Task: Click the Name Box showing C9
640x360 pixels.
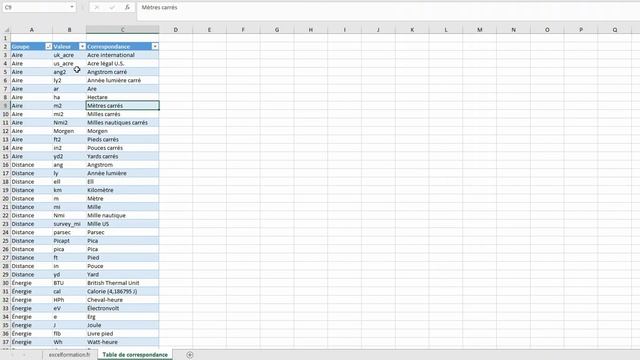Action: click(x=35, y=7)
